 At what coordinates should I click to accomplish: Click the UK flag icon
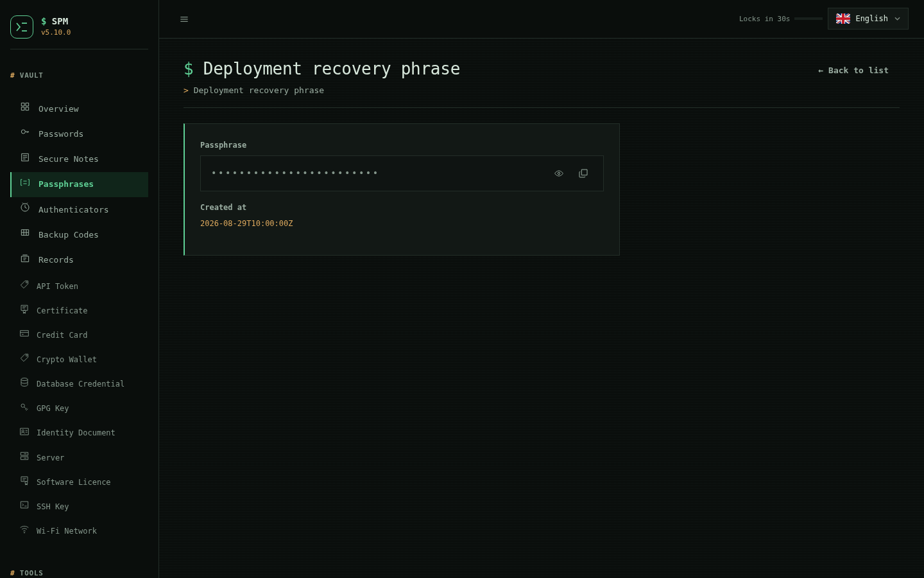(843, 19)
